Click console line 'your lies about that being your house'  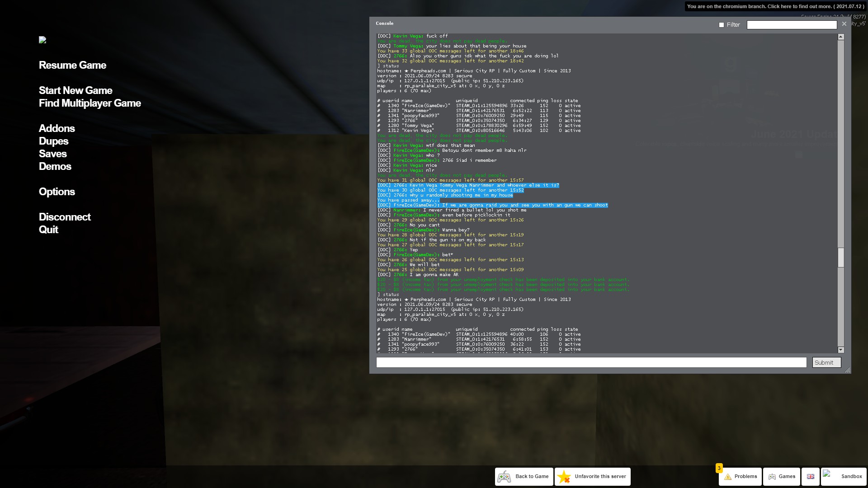(x=452, y=46)
